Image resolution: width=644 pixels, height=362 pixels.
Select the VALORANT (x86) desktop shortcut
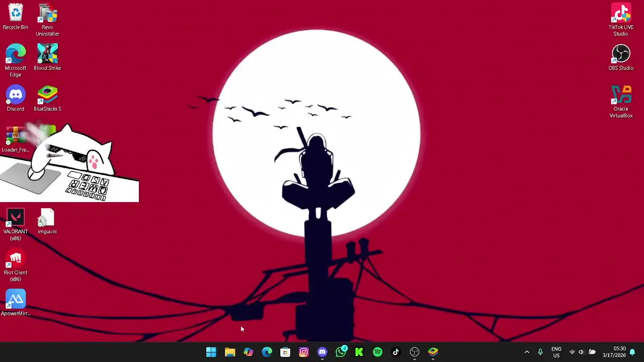click(16, 225)
